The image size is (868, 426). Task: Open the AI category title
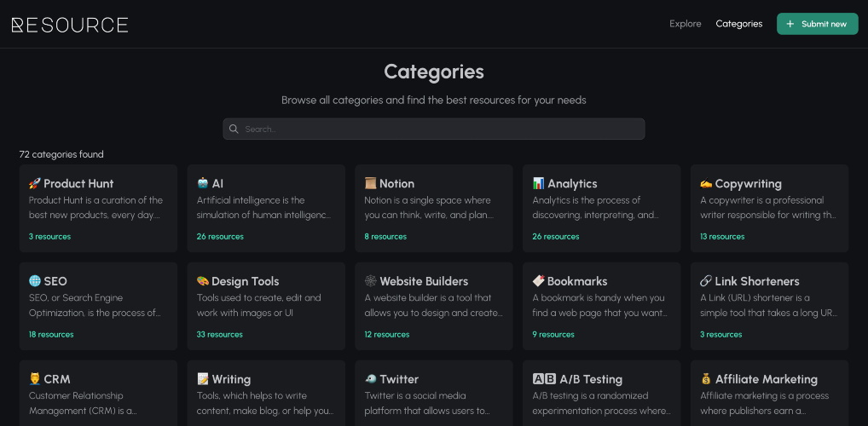(x=217, y=184)
